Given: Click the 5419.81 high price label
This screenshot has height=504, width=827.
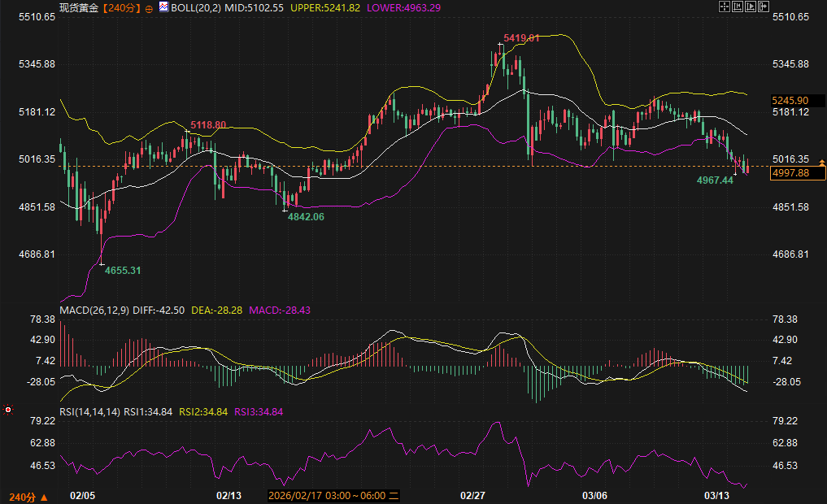Looking at the screenshot, I should (521, 38).
